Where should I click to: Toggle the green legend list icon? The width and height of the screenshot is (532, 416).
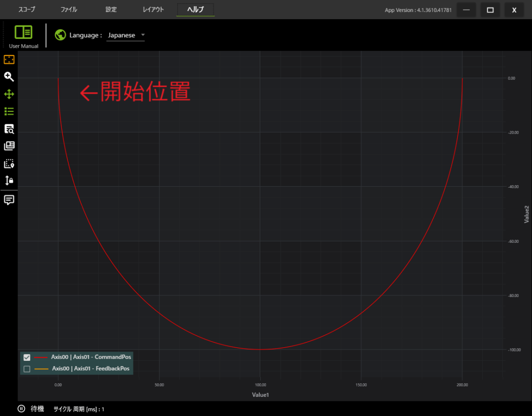(9, 111)
